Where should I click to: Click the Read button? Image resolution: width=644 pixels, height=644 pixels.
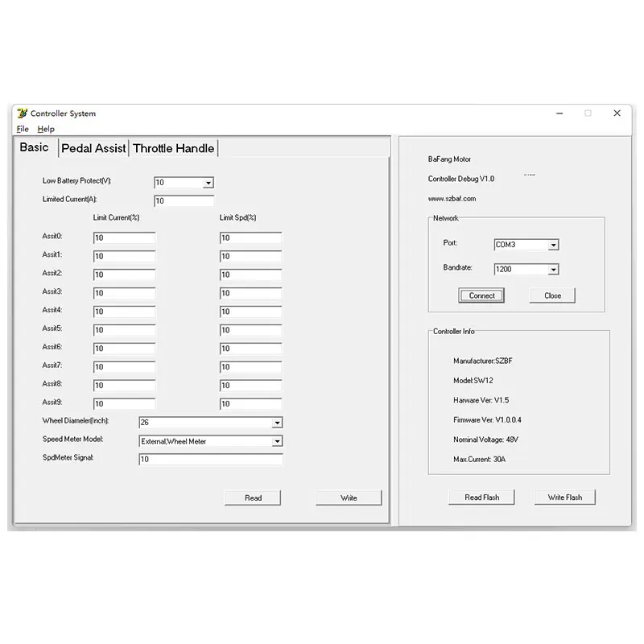(x=253, y=497)
